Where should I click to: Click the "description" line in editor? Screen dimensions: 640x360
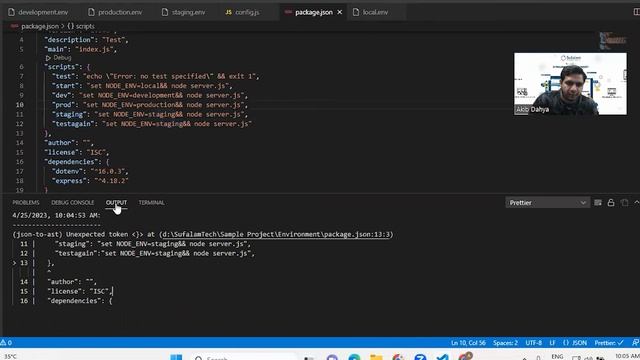(x=87, y=40)
